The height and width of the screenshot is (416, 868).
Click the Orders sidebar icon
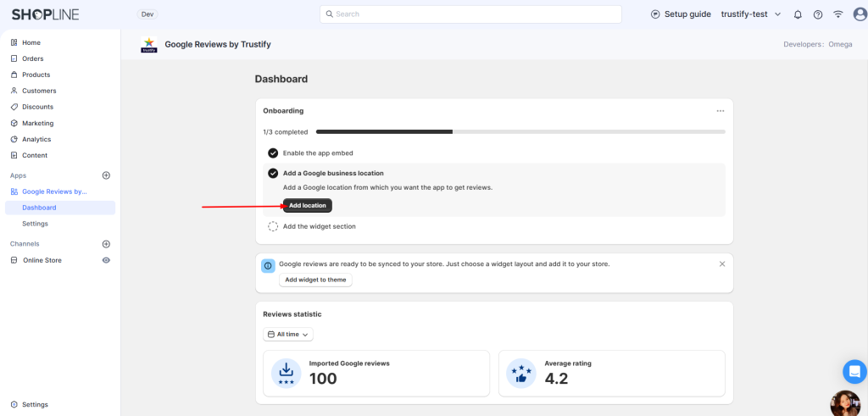click(x=14, y=58)
